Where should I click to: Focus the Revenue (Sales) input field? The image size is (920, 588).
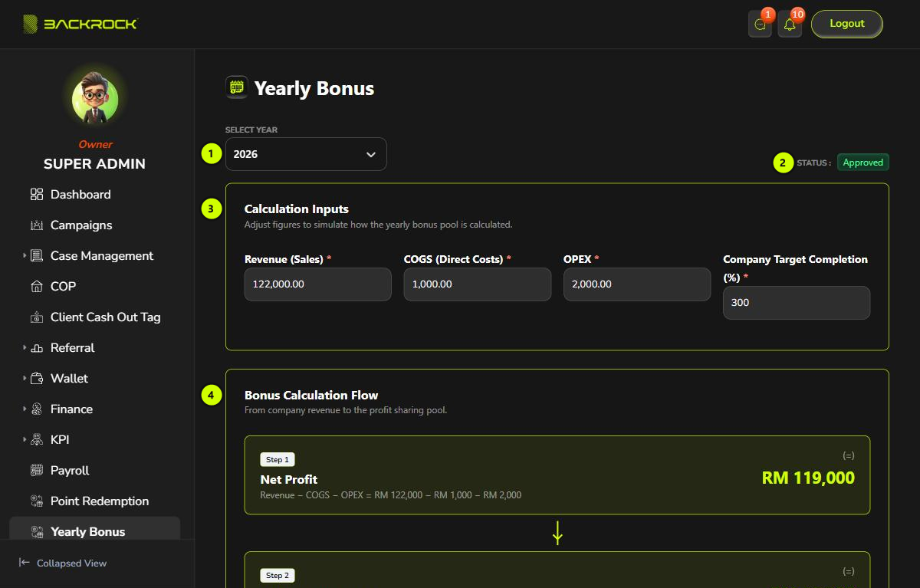(318, 284)
